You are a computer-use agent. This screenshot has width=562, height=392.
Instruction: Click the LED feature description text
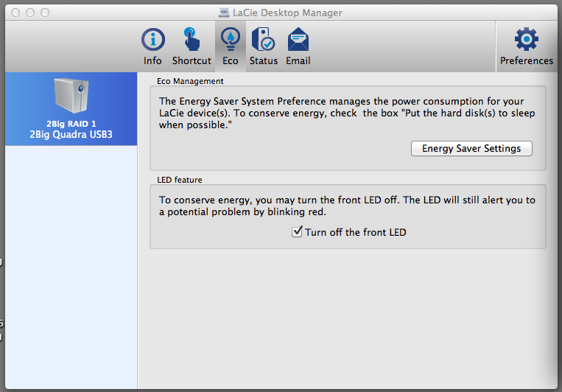347,206
